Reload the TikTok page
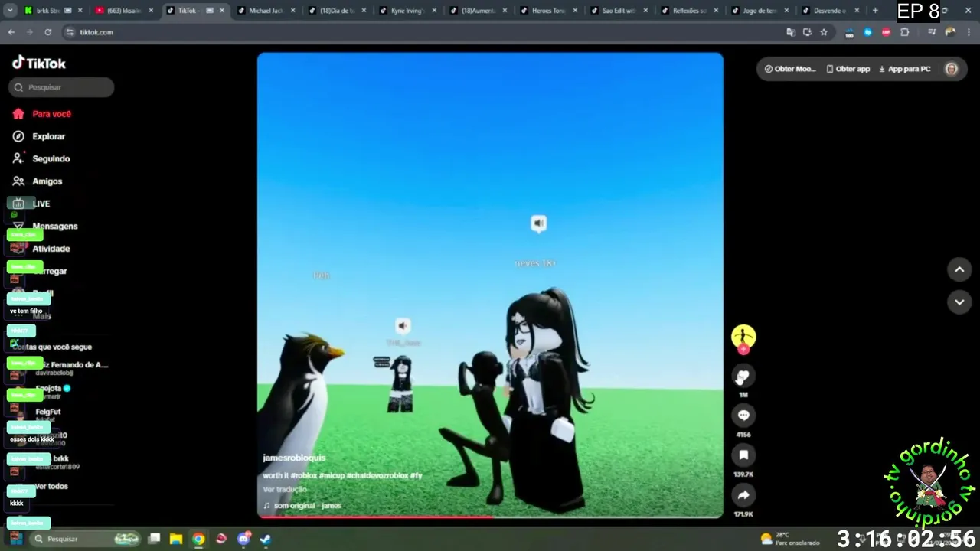The width and height of the screenshot is (980, 551). [x=47, y=32]
